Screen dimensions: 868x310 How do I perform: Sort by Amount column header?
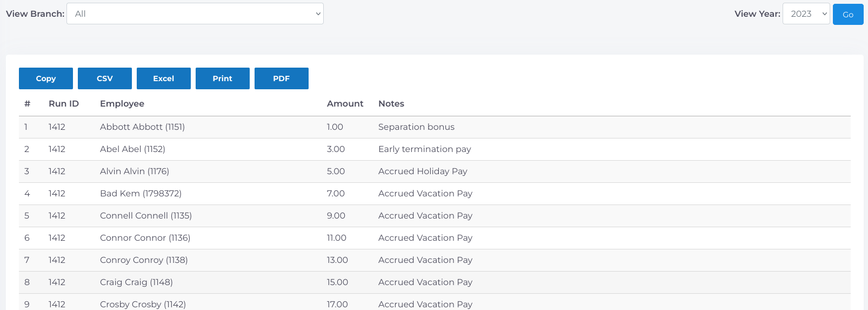click(345, 104)
